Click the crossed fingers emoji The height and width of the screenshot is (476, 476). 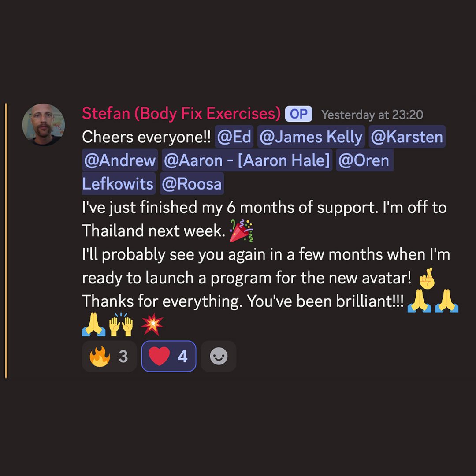427,278
